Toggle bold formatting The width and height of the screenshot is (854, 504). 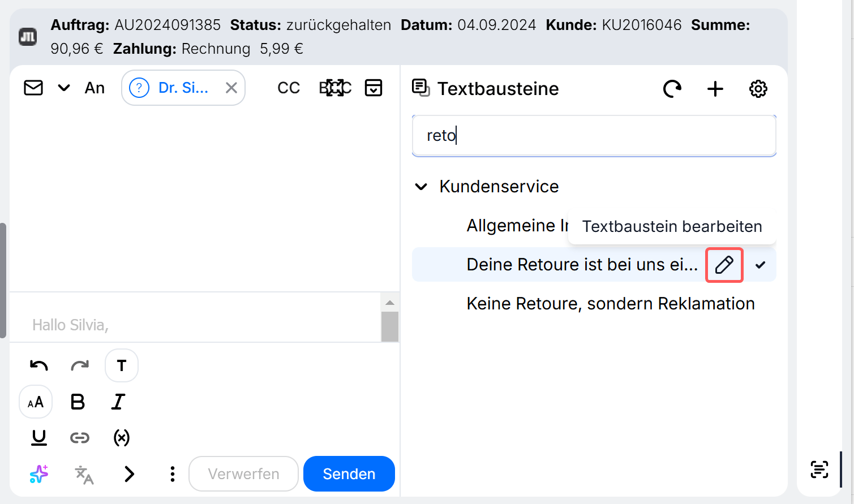(78, 402)
